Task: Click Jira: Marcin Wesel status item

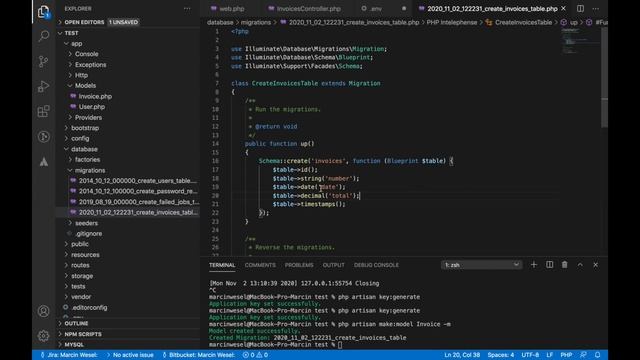Action: tap(69, 355)
